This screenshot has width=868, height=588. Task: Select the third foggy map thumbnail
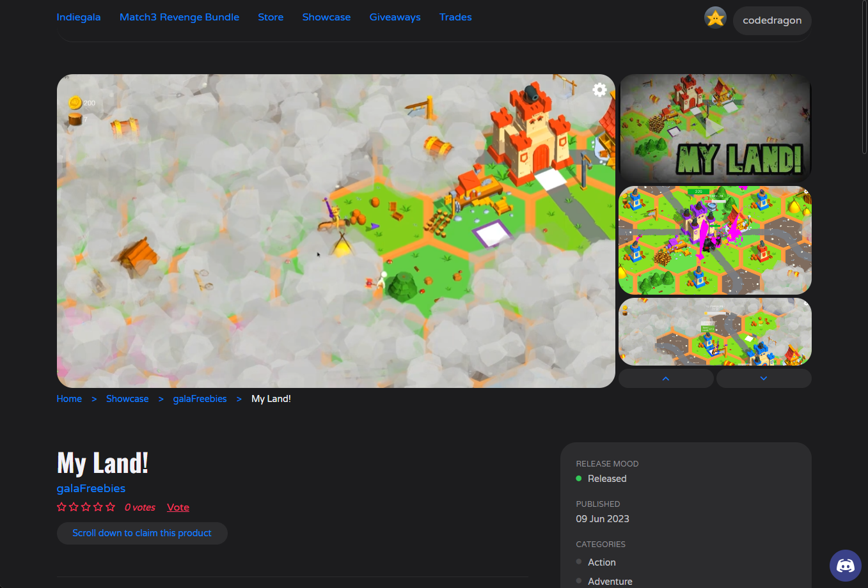point(715,332)
